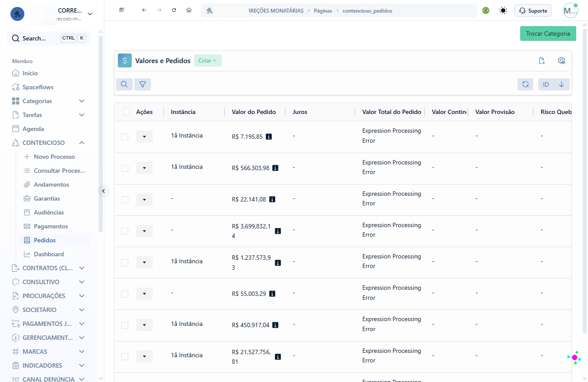Click info icon beside R$ 450.917,04

pyautogui.click(x=275, y=325)
